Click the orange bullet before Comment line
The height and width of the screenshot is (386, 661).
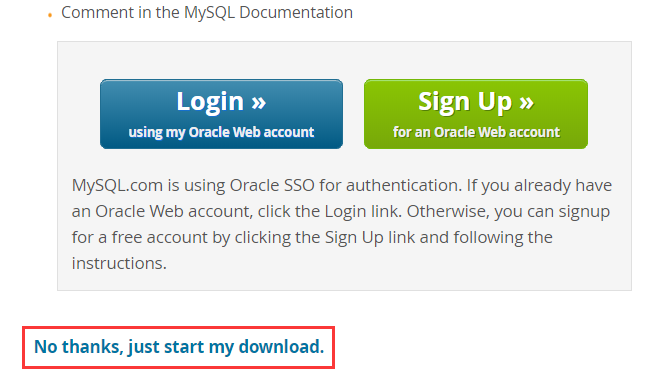(x=50, y=15)
